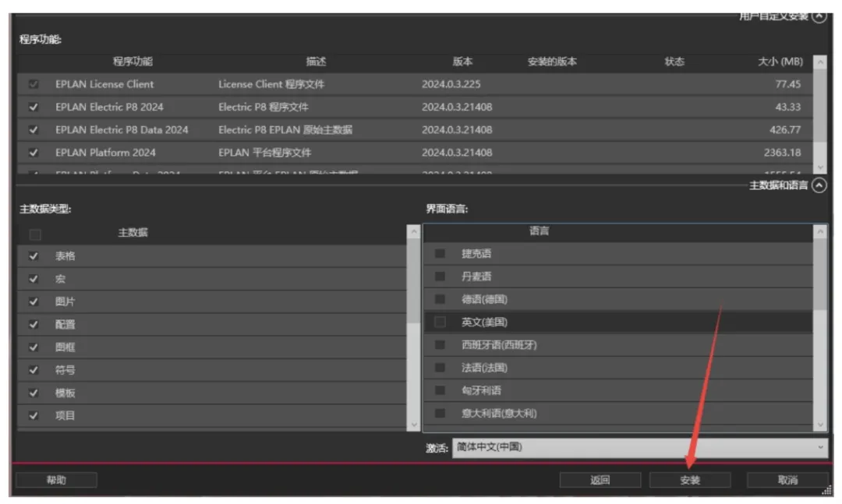Click down arrow of master data scrollbar
Viewport: 842px width, 504px height.
(413, 425)
